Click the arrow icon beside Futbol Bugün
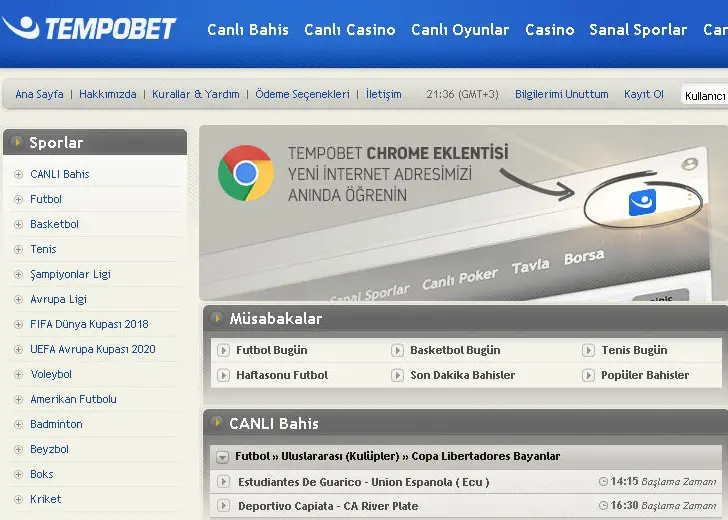 [223, 350]
